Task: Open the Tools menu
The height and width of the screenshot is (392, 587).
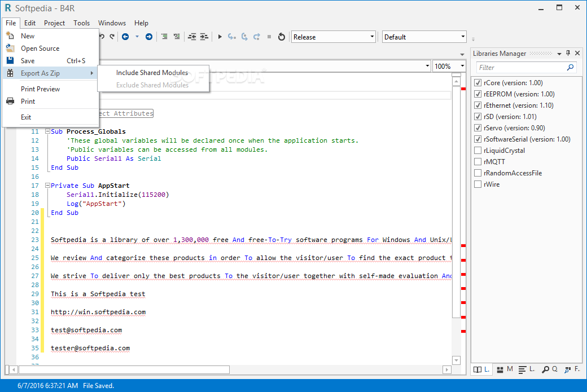Action: 82,23
